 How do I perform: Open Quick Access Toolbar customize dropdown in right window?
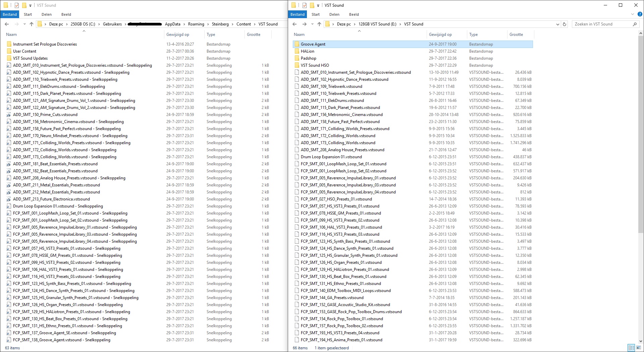click(x=318, y=5)
